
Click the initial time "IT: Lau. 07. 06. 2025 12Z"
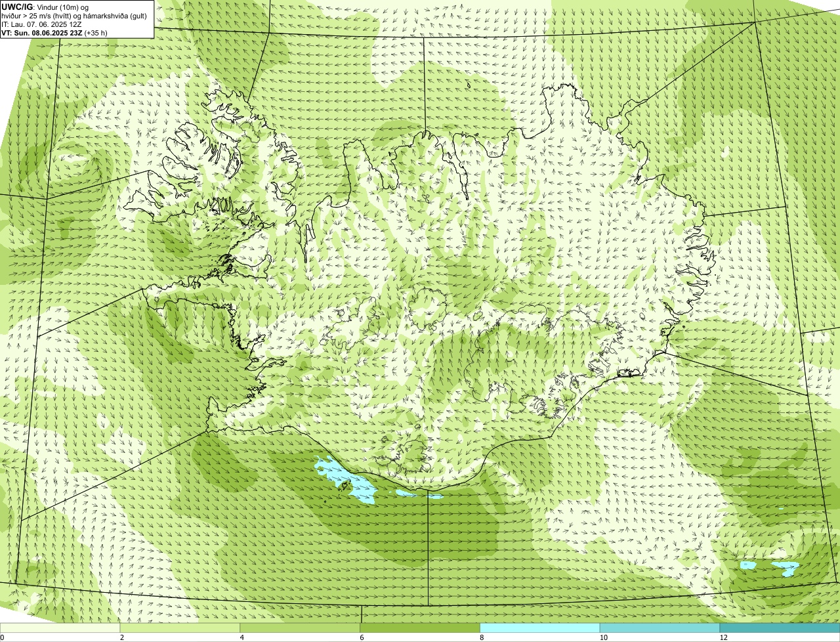42,24
